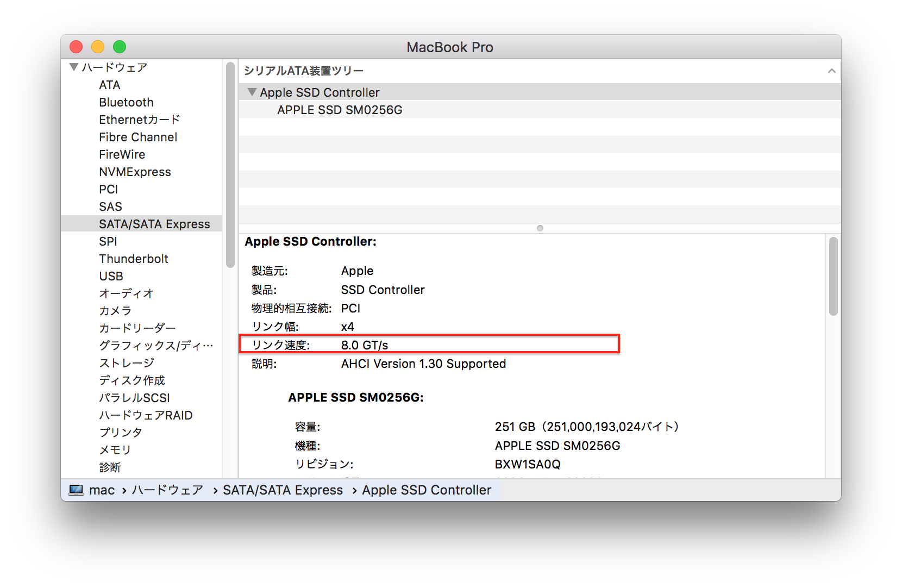Open Ethernetカード in the sidebar
Screen dimensions: 902x588
click(x=140, y=120)
